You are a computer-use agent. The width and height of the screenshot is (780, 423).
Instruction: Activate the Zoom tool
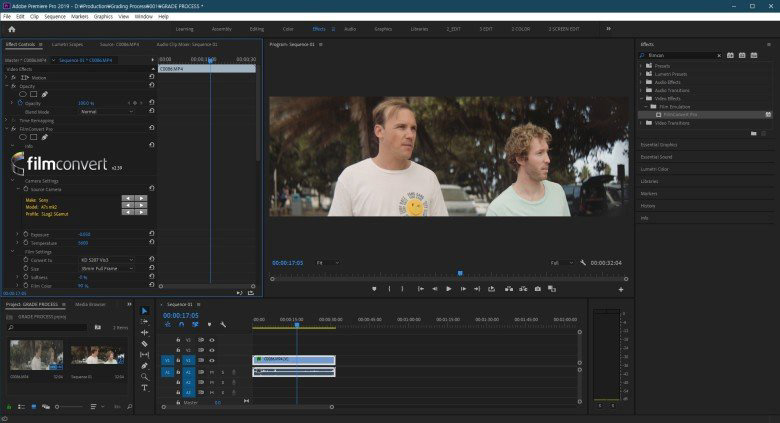tap(145, 376)
